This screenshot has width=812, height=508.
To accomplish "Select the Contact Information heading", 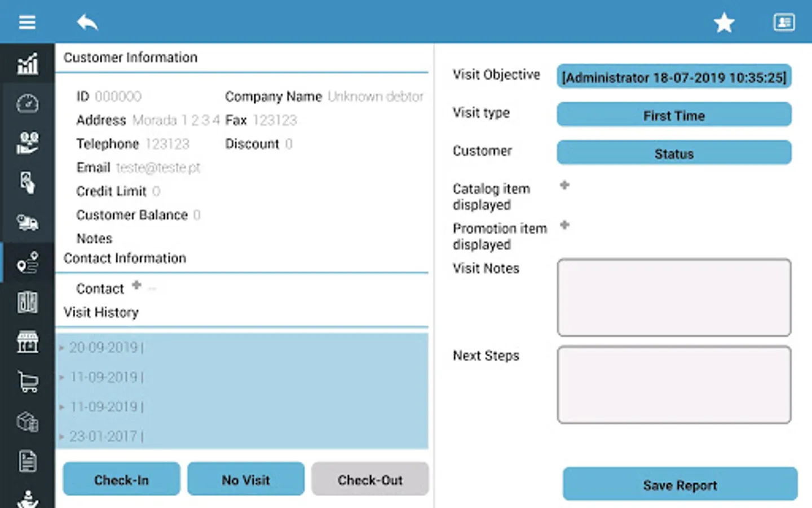I will coord(125,258).
